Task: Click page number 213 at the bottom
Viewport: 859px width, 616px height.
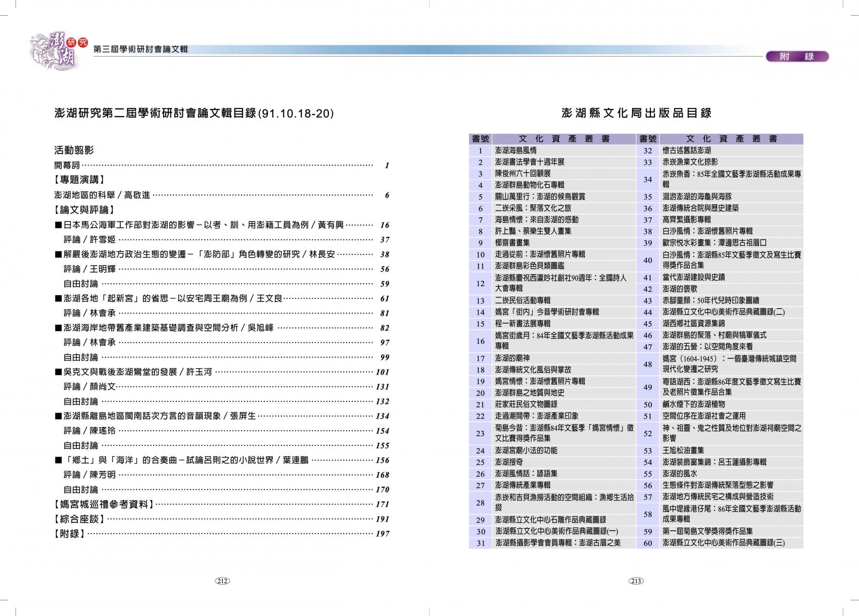Action: click(x=636, y=581)
